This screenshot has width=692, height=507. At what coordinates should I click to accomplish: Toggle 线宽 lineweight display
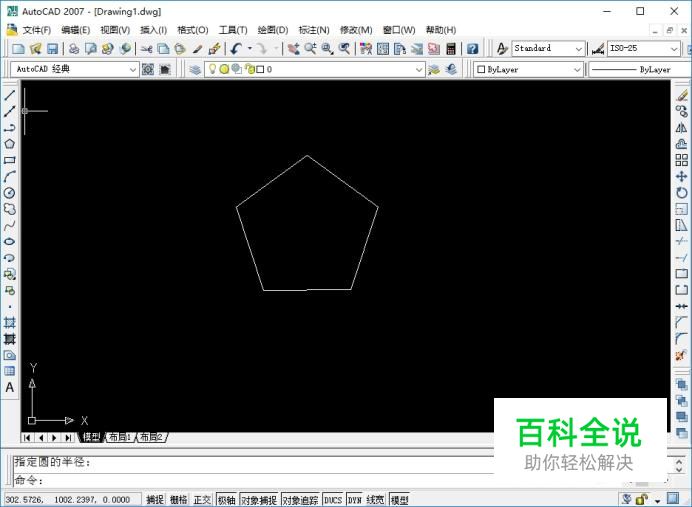[375, 499]
